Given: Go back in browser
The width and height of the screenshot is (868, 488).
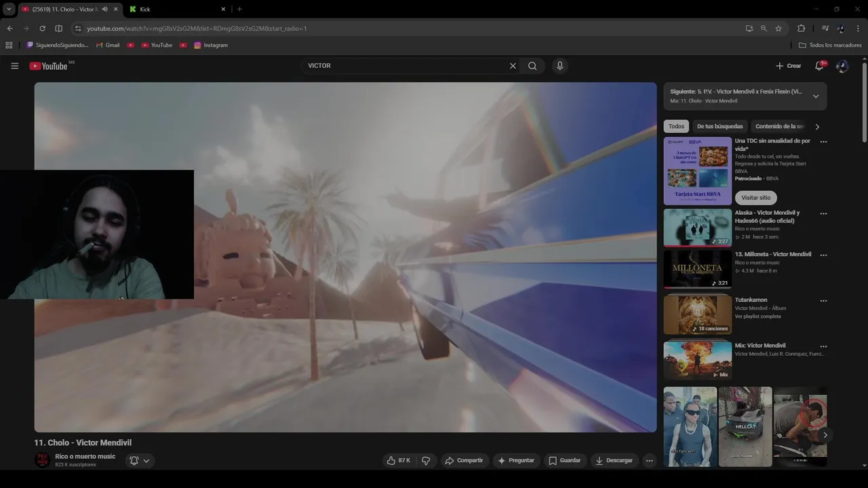Looking at the screenshot, I should click(x=9, y=28).
